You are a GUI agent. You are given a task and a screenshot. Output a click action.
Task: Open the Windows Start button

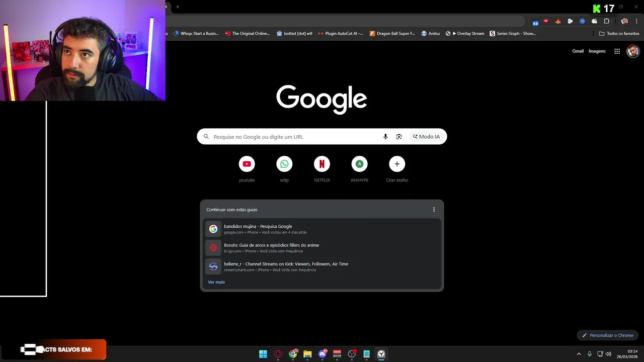(x=263, y=354)
